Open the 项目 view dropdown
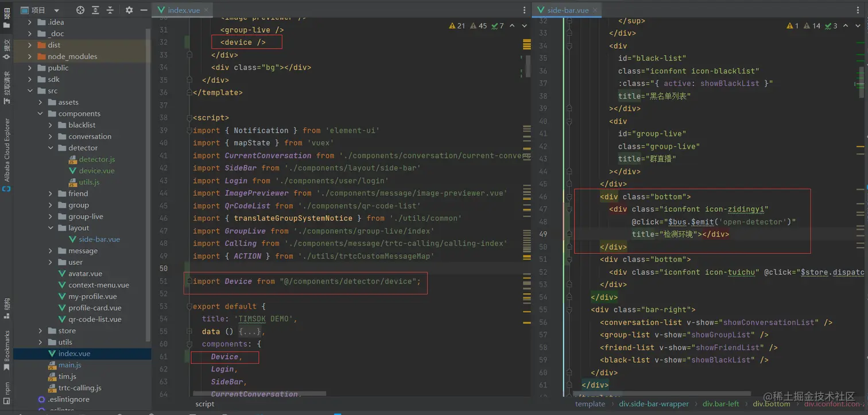 pos(40,10)
